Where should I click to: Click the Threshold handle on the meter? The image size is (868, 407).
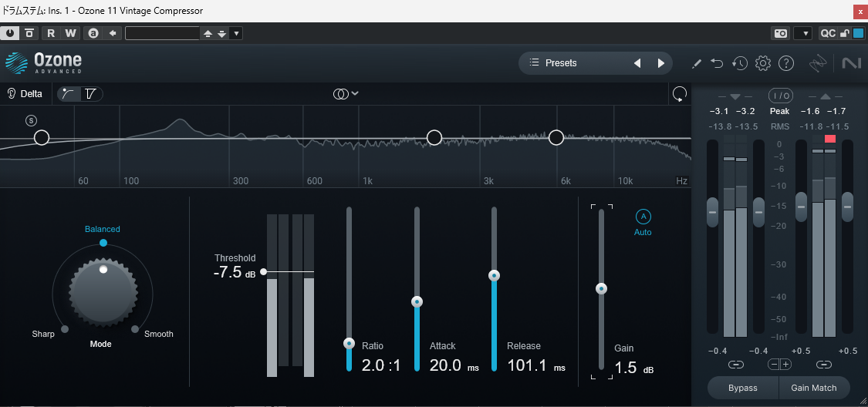pos(264,271)
